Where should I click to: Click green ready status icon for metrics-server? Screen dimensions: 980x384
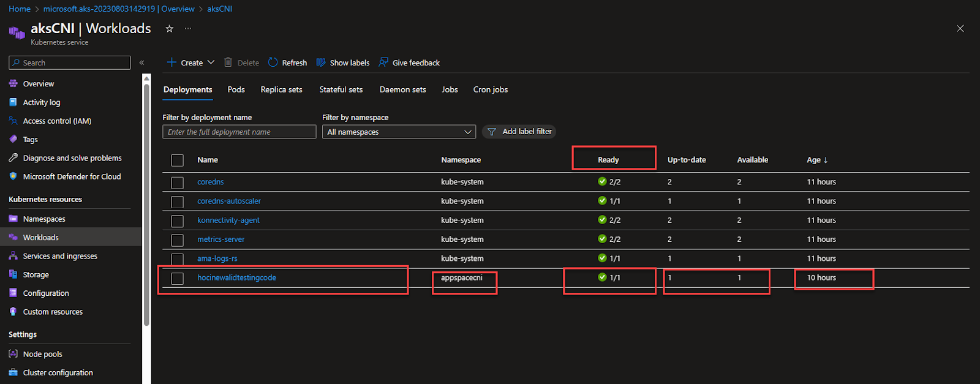click(602, 239)
